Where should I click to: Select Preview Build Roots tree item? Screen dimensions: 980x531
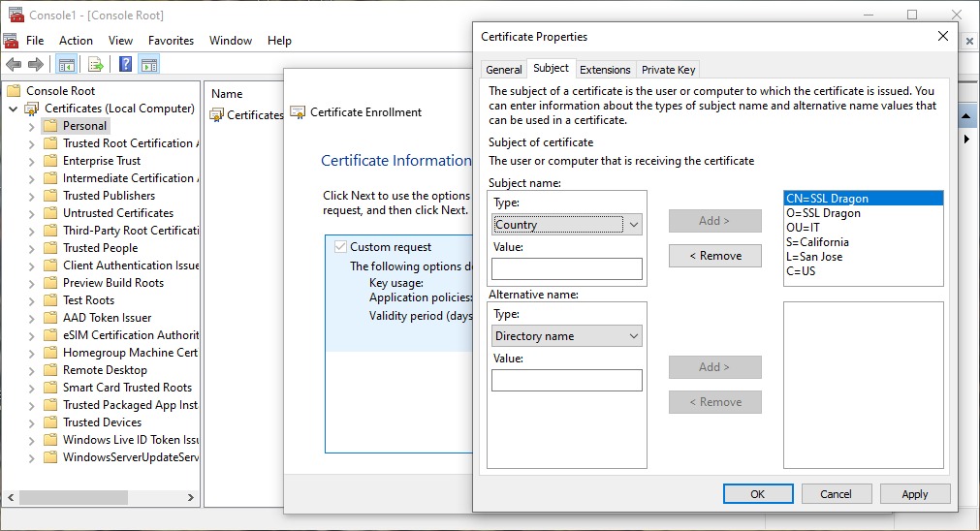tap(113, 282)
